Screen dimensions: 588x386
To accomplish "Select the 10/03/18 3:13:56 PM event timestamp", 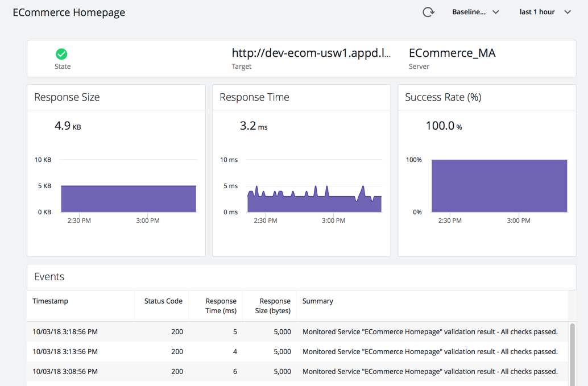I will [x=65, y=351].
